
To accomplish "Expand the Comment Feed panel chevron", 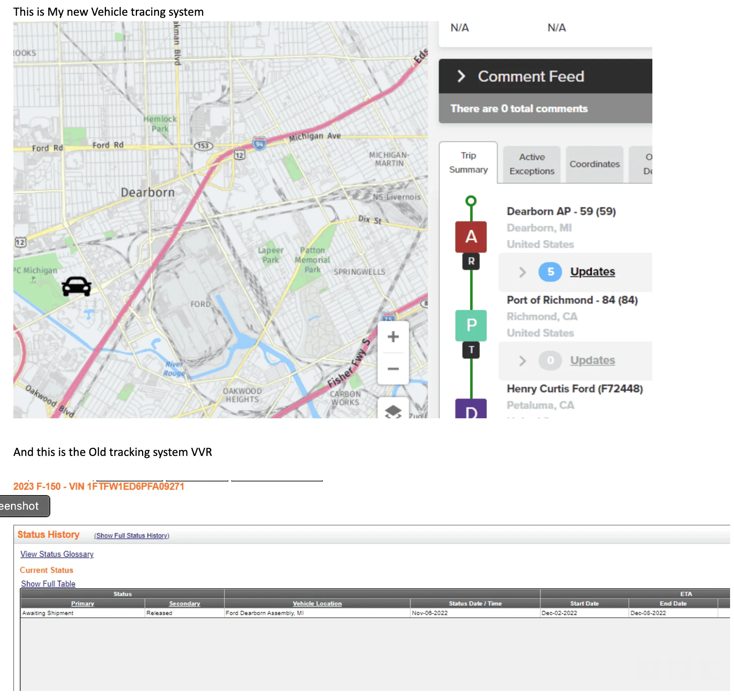I will coord(462,76).
